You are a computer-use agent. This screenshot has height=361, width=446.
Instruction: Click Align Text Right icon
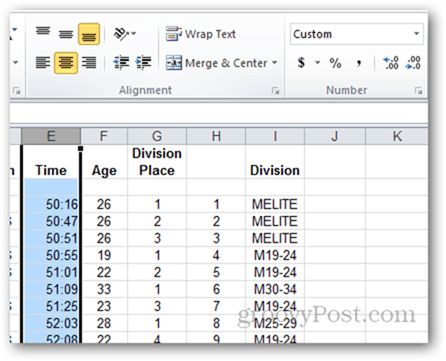click(x=89, y=62)
